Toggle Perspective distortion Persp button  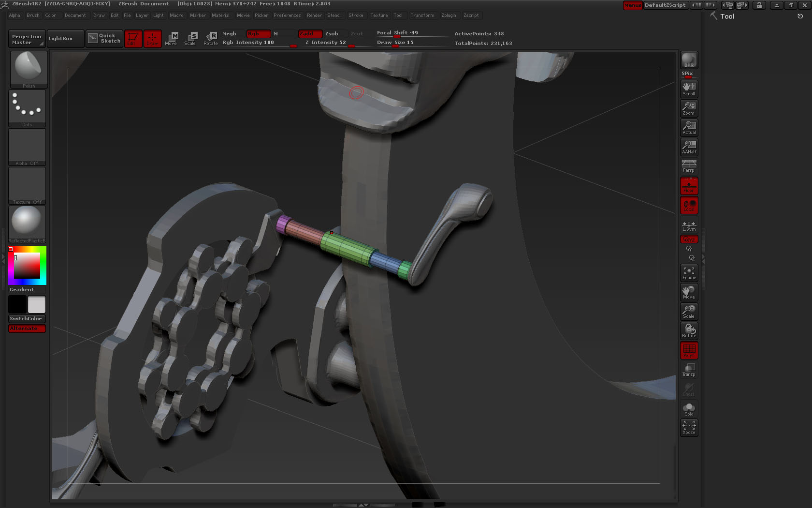tap(689, 166)
